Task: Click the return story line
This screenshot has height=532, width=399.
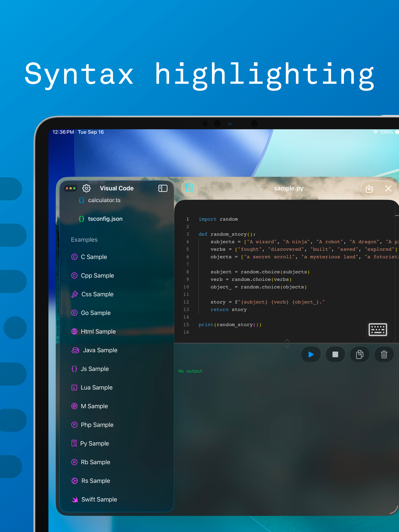Action: 228,310
